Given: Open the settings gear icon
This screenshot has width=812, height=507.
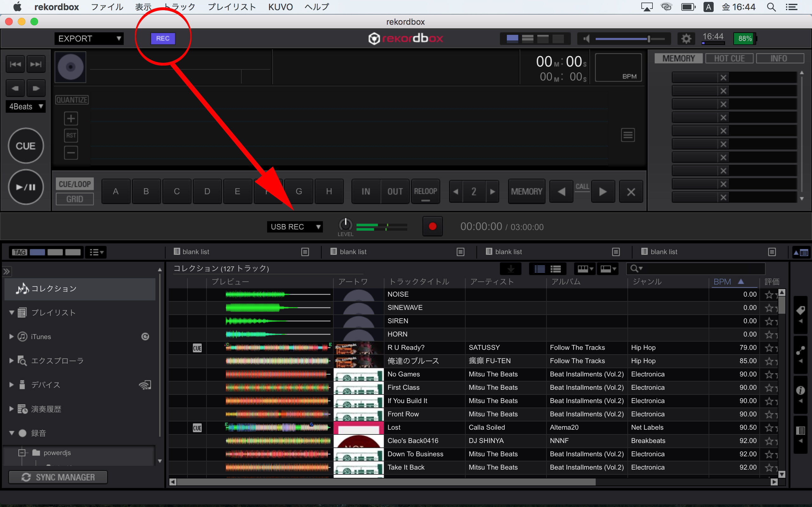Looking at the screenshot, I should coord(686,39).
